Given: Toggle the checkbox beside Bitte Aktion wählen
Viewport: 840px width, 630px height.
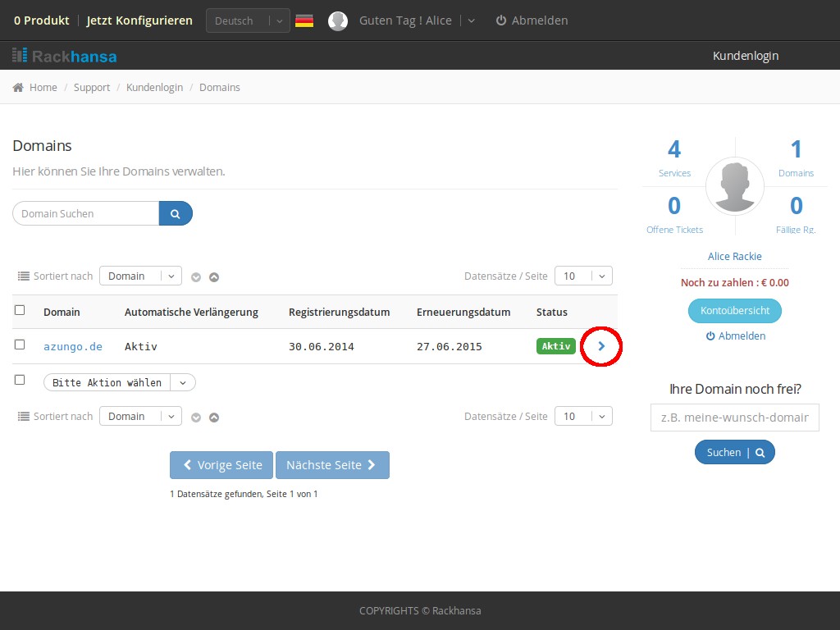Looking at the screenshot, I should tap(20, 380).
